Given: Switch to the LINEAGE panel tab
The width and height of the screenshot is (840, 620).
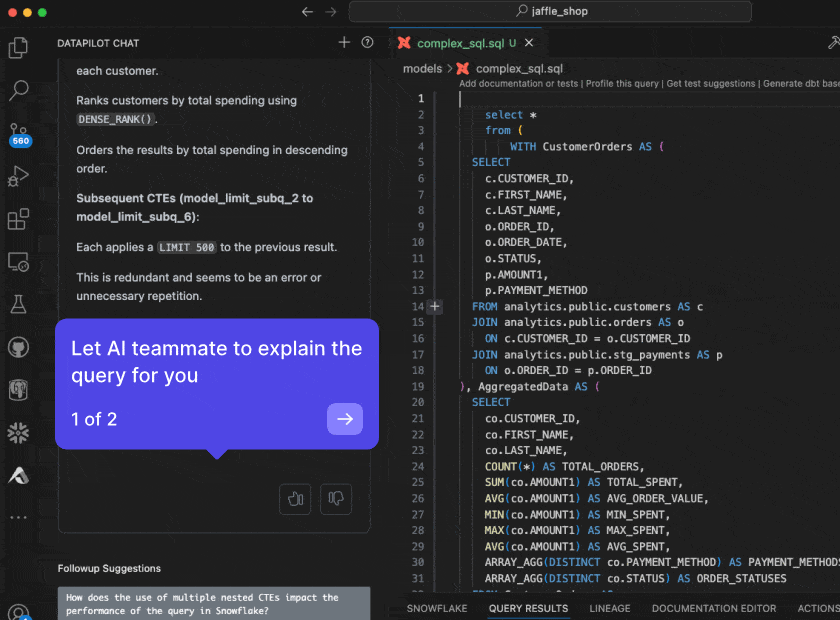Looking at the screenshot, I should [609, 608].
